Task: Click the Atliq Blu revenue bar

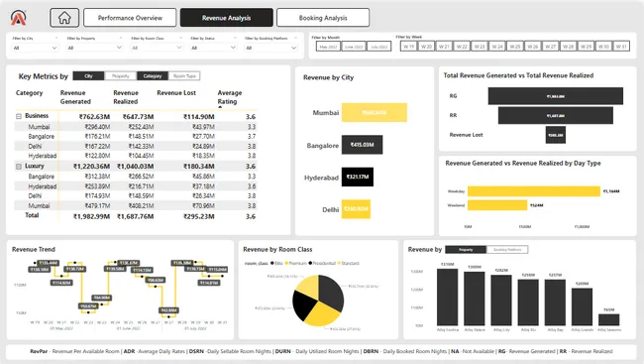Action: pyautogui.click(x=528, y=303)
